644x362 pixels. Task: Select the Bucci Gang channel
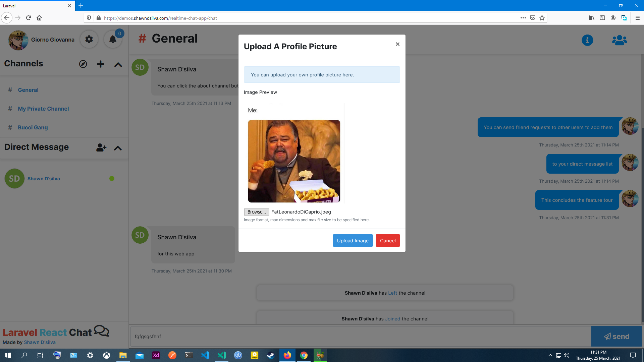tap(33, 127)
